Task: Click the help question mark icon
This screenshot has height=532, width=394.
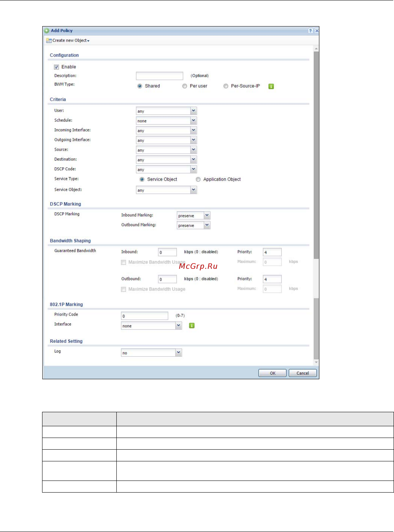Action: [310, 31]
